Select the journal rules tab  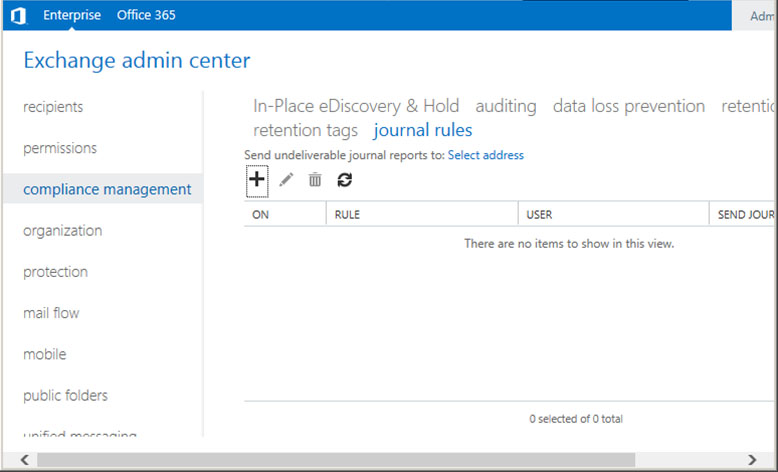click(x=423, y=131)
